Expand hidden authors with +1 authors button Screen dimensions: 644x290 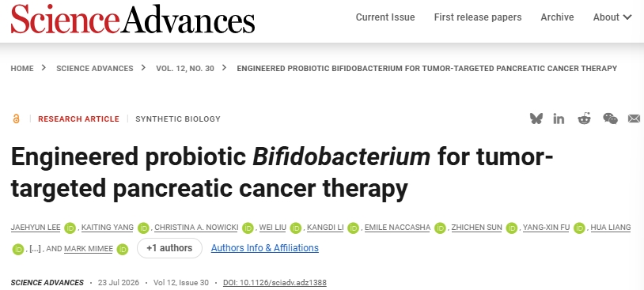tap(169, 248)
